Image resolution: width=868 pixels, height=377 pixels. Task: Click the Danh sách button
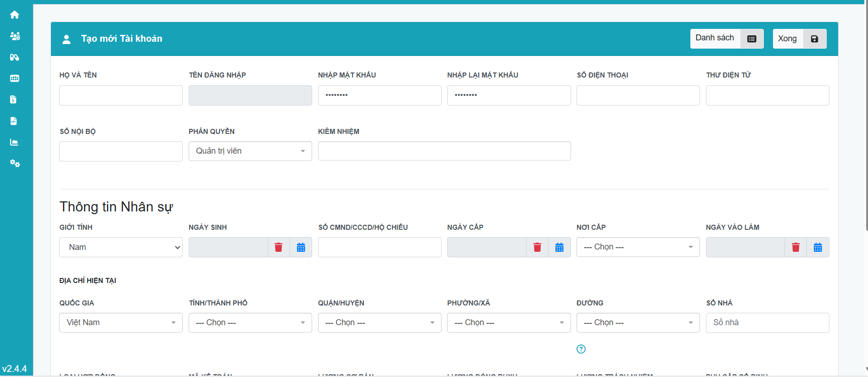tap(726, 39)
